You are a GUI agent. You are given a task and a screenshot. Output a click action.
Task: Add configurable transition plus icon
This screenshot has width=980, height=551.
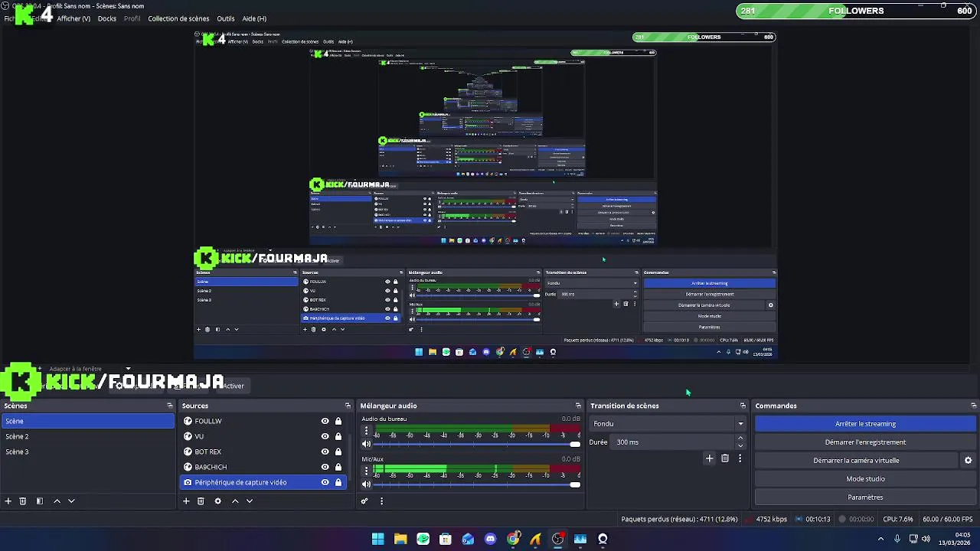[x=709, y=458]
